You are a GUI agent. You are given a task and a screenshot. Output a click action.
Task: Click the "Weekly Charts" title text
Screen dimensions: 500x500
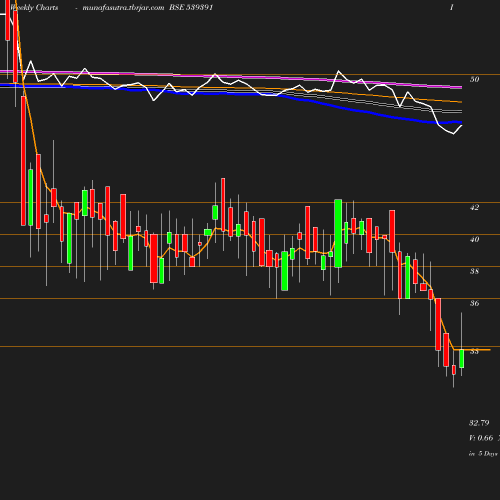click(x=34, y=7)
